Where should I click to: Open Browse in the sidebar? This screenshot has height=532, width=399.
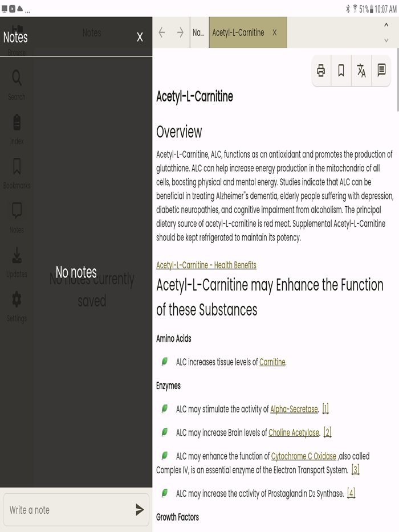click(x=17, y=40)
